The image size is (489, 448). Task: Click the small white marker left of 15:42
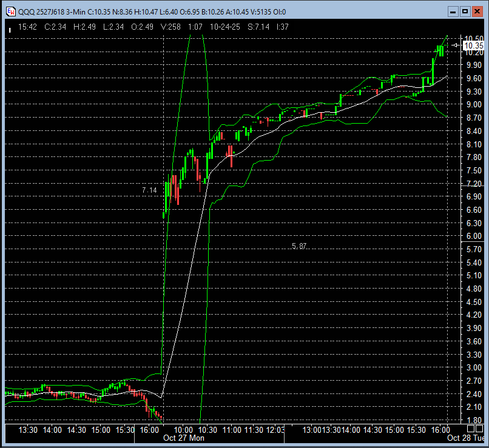pyautogui.click(x=9, y=27)
